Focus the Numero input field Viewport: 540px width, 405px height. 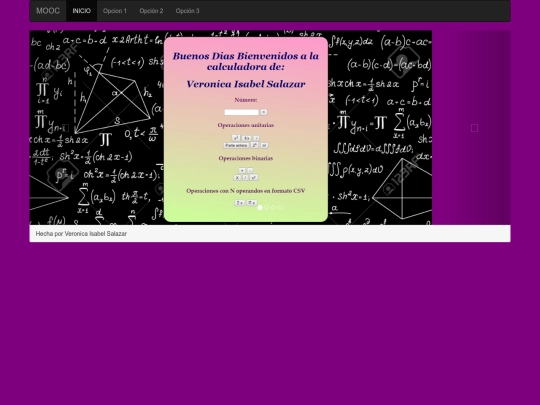[x=241, y=112]
